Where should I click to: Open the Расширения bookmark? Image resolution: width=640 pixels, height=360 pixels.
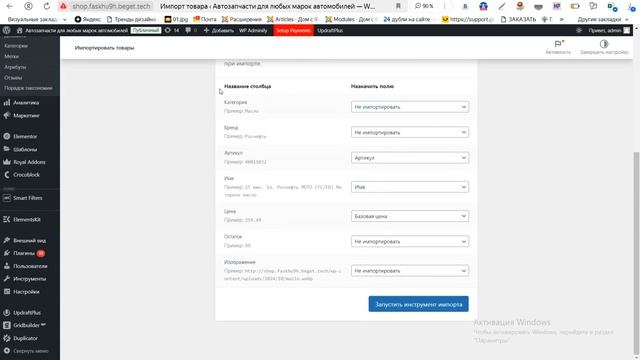pos(241,19)
